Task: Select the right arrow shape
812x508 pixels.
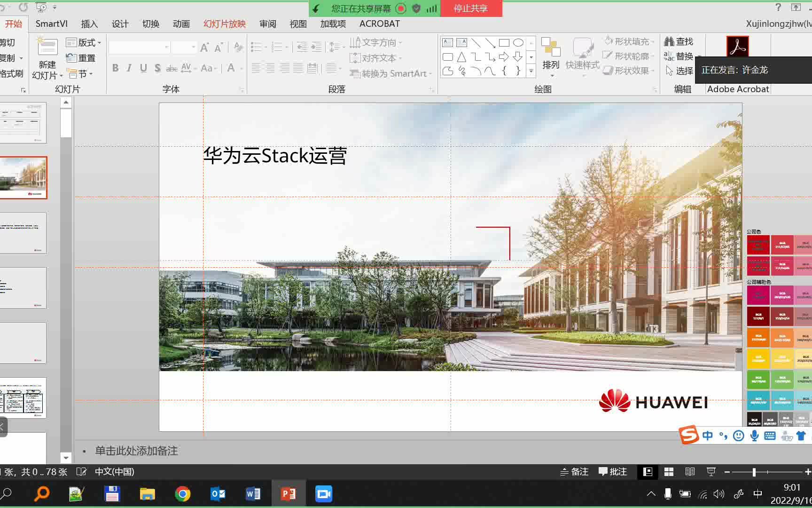Action: point(504,57)
